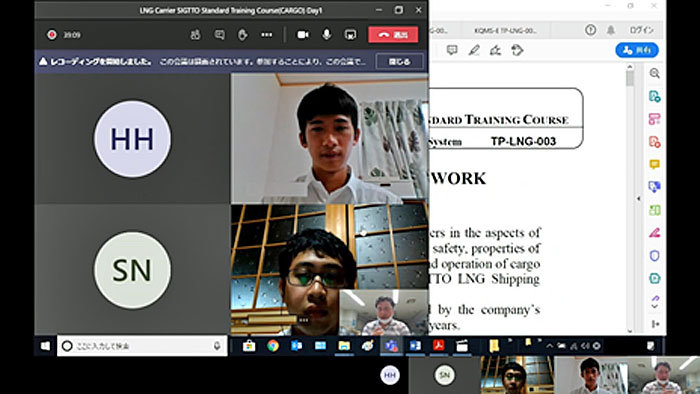Select the SN participant avatar tile
Image resolution: width=700 pixels, height=394 pixels.
[132, 270]
